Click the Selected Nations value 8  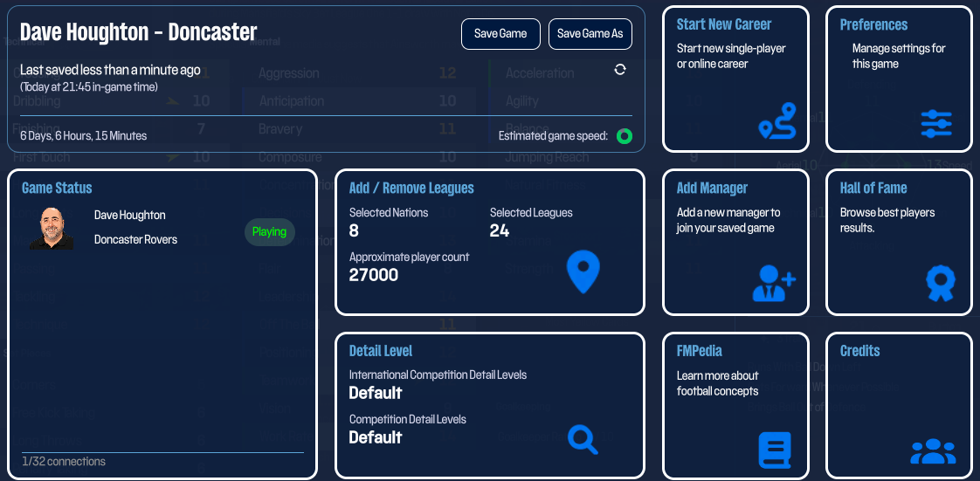pyautogui.click(x=354, y=231)
